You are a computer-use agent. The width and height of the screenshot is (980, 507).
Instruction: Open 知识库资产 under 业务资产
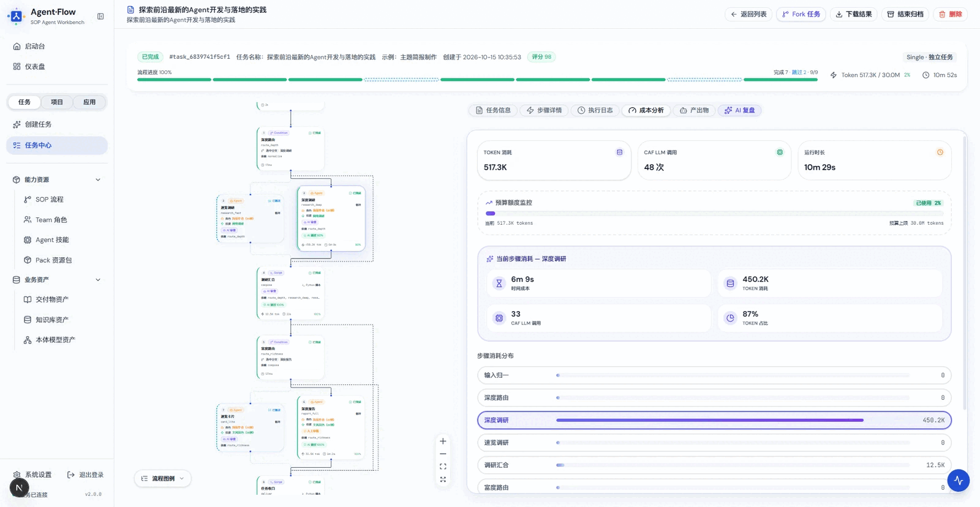point(61,320)
